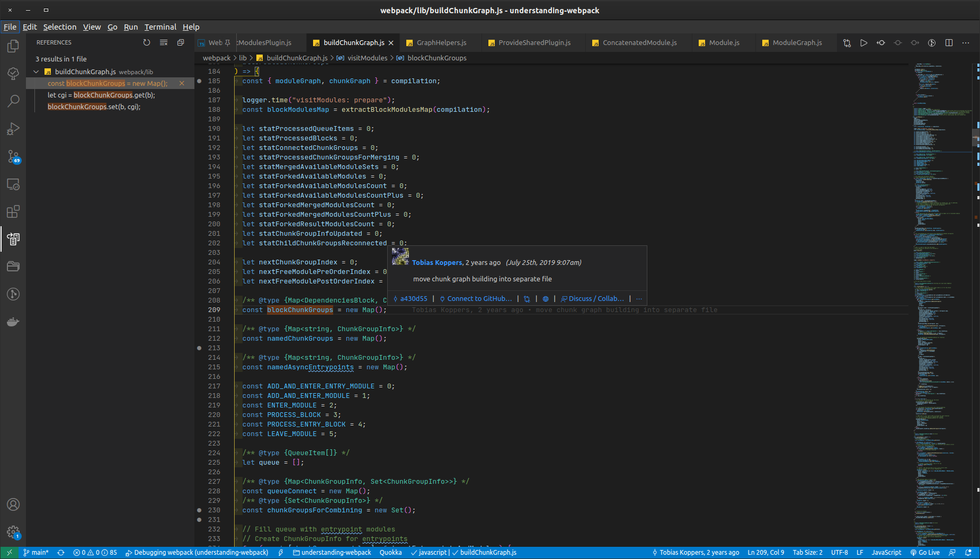
Task: Dismiss the highlighted blockChunkGroups search result
Action: pos(182,83)
